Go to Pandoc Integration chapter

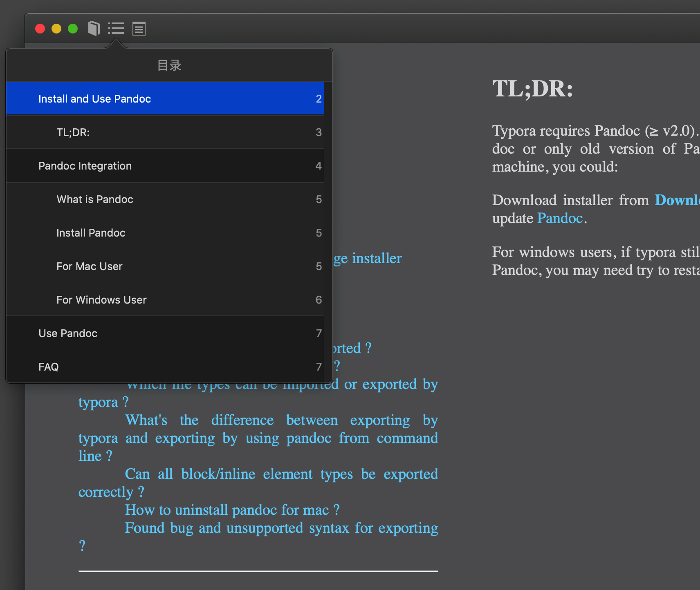coord(165,165)
